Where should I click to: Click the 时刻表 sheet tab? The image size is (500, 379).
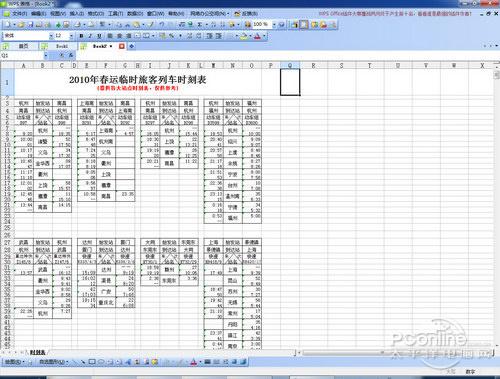(x=37, y=352)
